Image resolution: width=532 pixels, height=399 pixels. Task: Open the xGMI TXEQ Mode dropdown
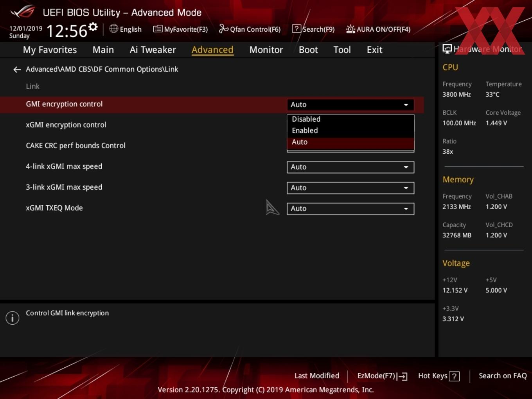[350, 208]
